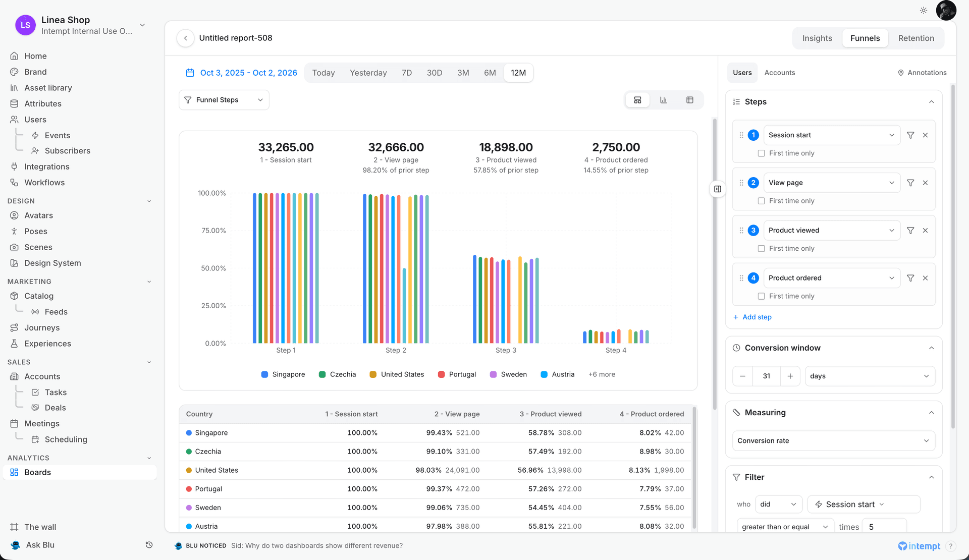The height and width of the screenshot is (560, 969).
Task: Select the 30D date range
Action: tap(435, 73)
